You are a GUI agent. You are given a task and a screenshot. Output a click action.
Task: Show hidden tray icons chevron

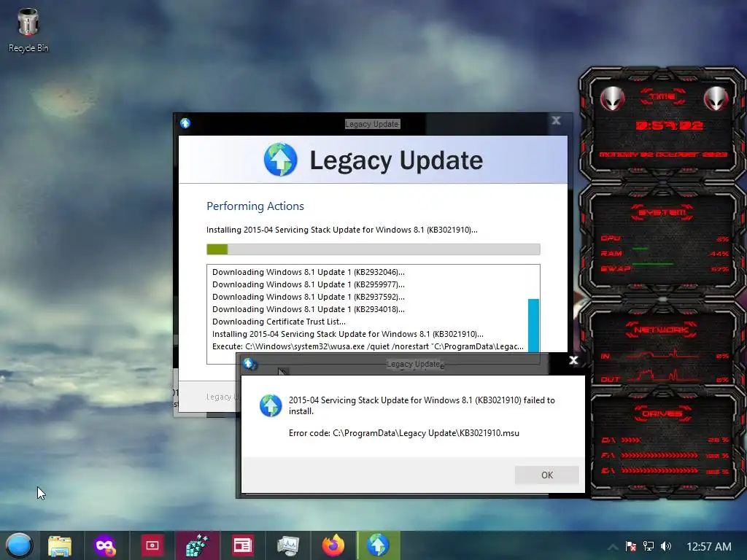coord(613,547)
